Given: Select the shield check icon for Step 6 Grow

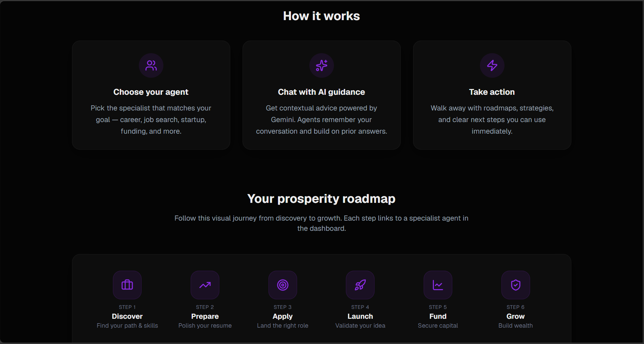Looking at the screenshot, I should coord(516,285).
